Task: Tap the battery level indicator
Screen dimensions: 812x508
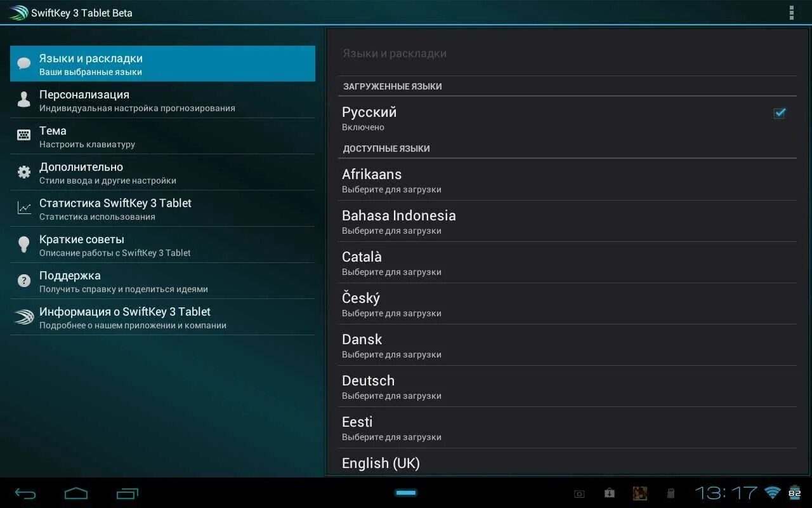Action: pos(794,493)
